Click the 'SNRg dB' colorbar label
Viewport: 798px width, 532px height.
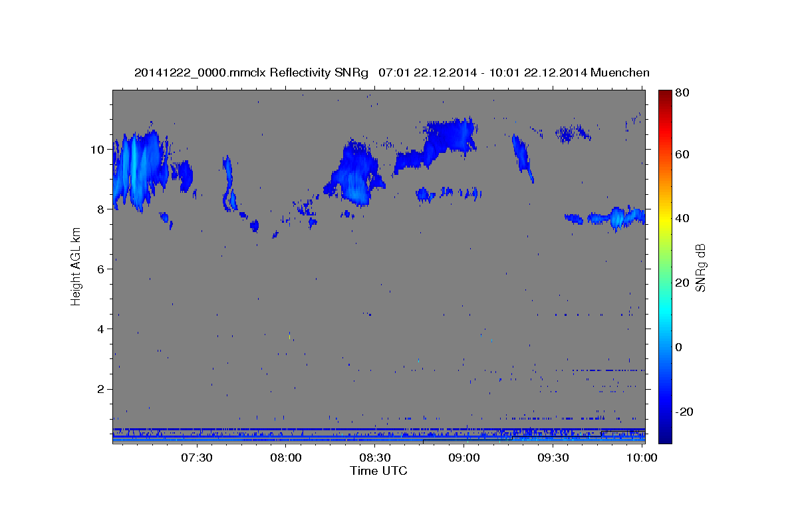(700, 267)
